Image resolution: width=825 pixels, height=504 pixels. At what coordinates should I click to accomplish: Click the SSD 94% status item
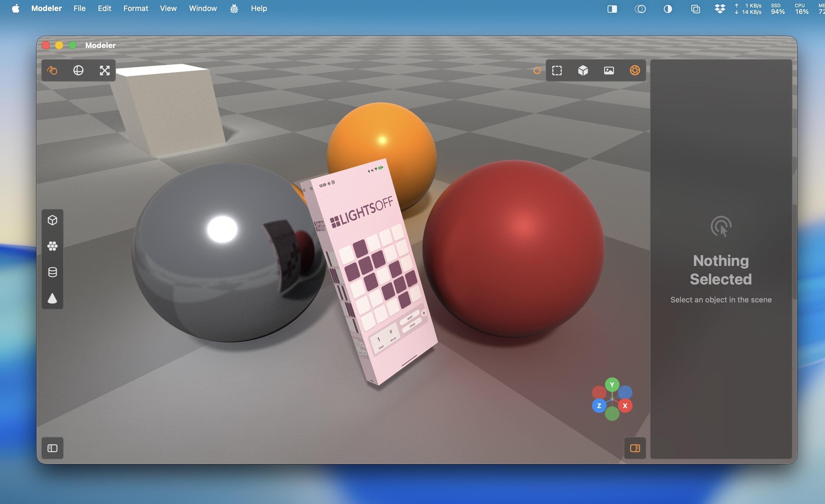[x=777, y=9]
